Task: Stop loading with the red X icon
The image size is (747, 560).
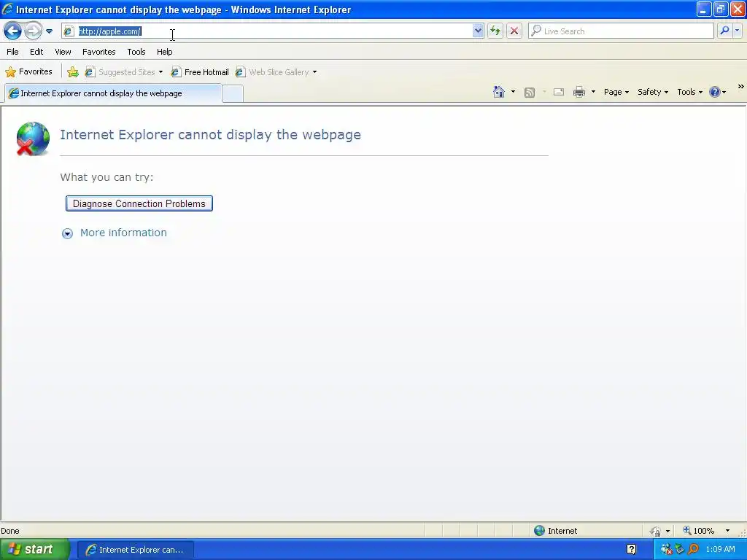Action: point(514,31)
